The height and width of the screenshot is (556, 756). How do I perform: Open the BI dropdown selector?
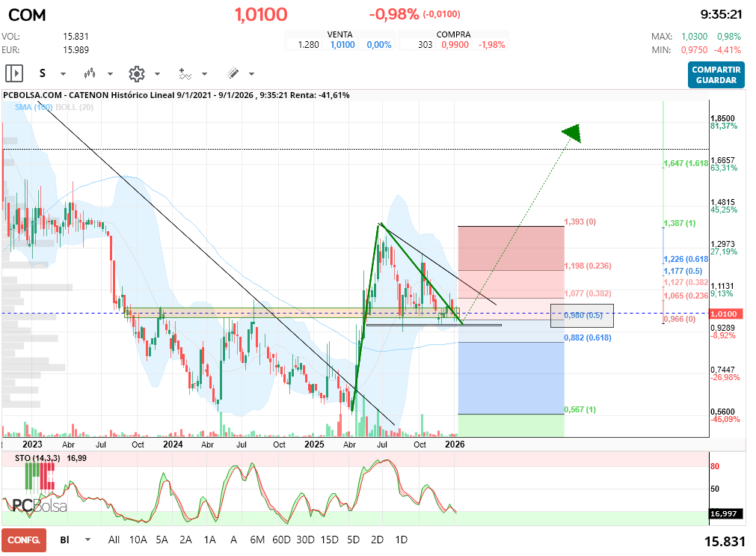coord(76,540)
